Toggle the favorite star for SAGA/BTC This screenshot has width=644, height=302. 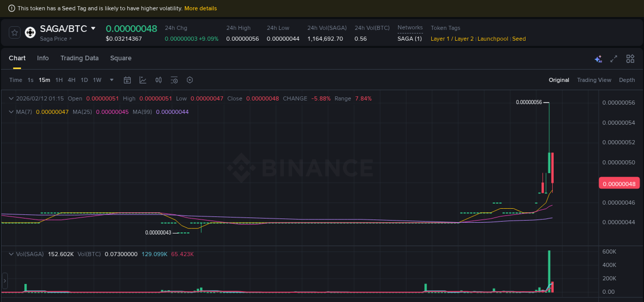[x=14, y=32]
